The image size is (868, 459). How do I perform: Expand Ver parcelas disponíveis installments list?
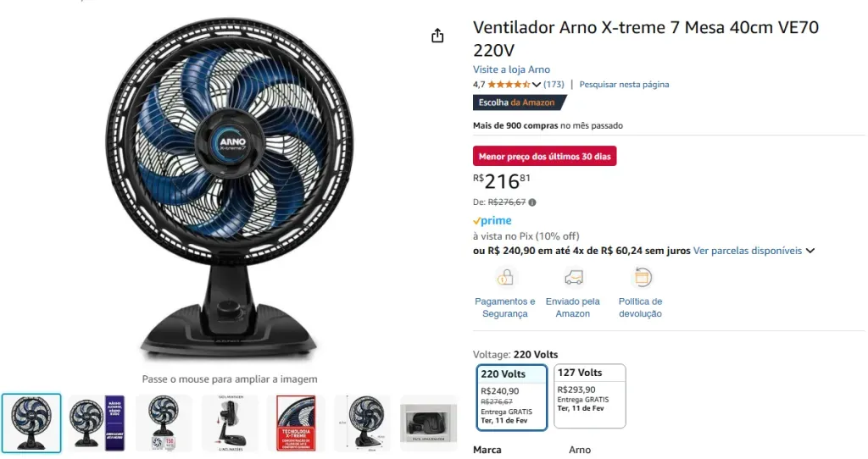754,251
